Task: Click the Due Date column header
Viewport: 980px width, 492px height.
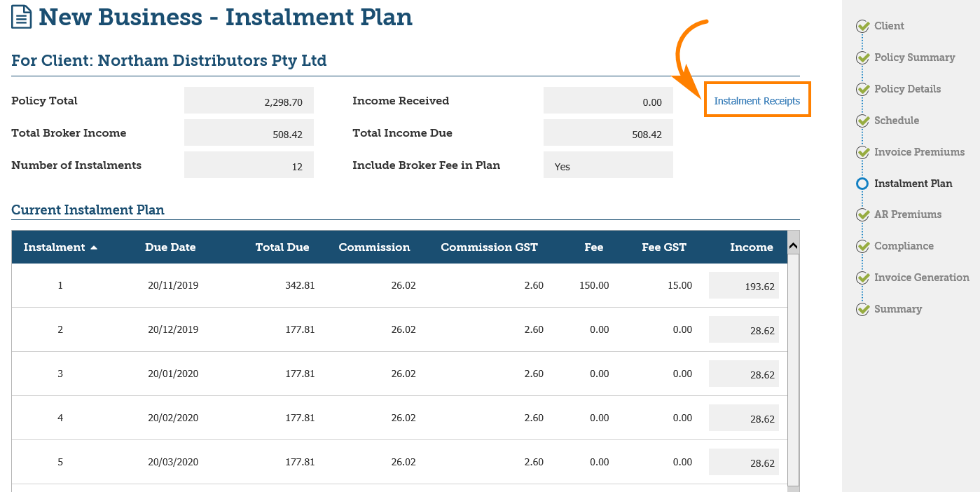Action: 170,247
